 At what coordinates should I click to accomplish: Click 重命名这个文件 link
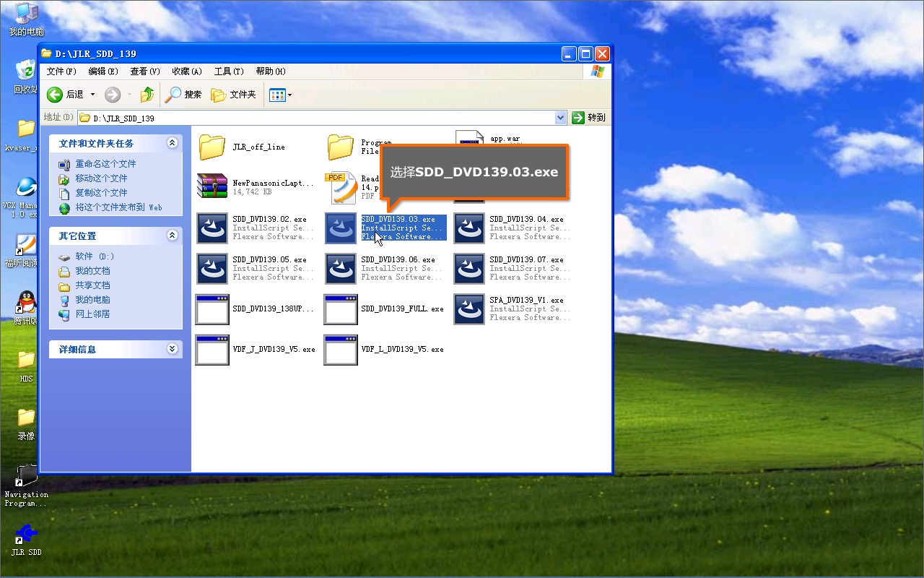point(105,164)
